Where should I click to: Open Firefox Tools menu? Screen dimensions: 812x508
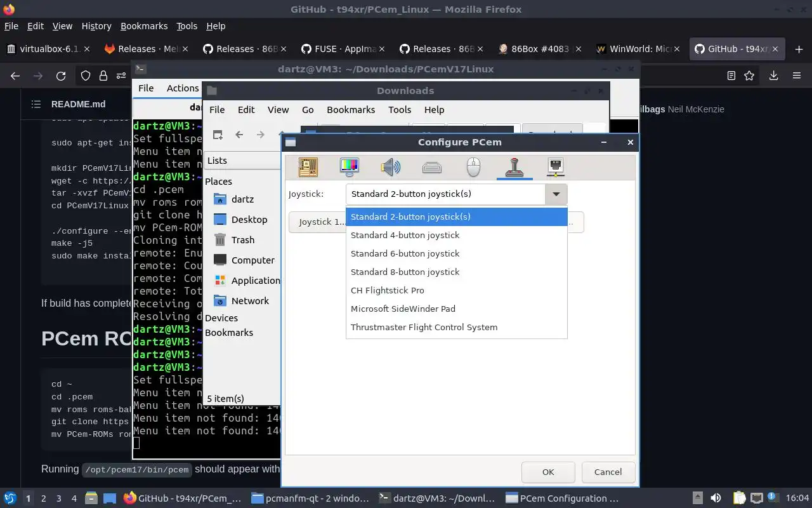coord(187,26)
